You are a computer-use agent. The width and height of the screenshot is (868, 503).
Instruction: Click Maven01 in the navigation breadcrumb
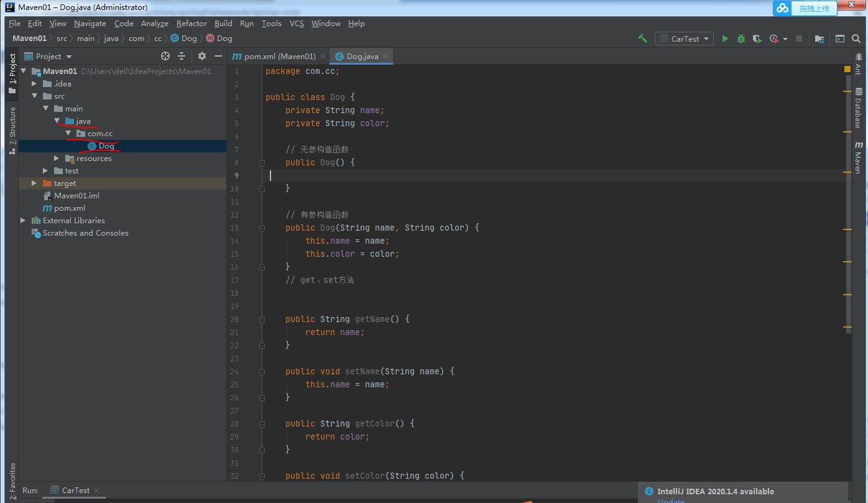pos(29,39)
